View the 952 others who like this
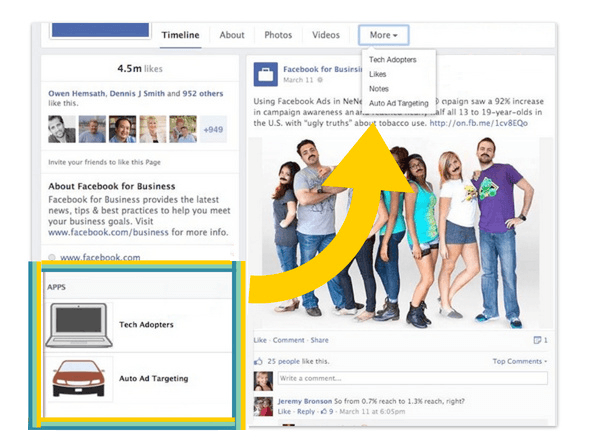This screenshot has width=589, height=447. [203, 94]
